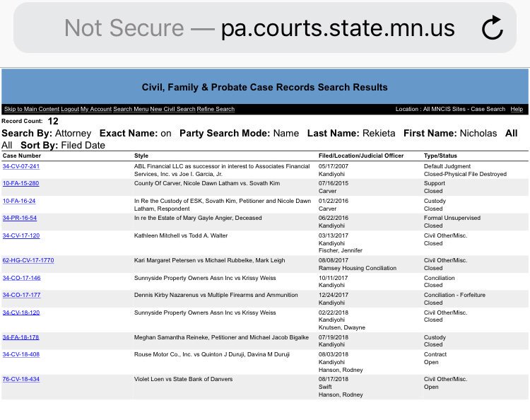Open the Skip to Main Content link
530x420 pixels.
32,109
